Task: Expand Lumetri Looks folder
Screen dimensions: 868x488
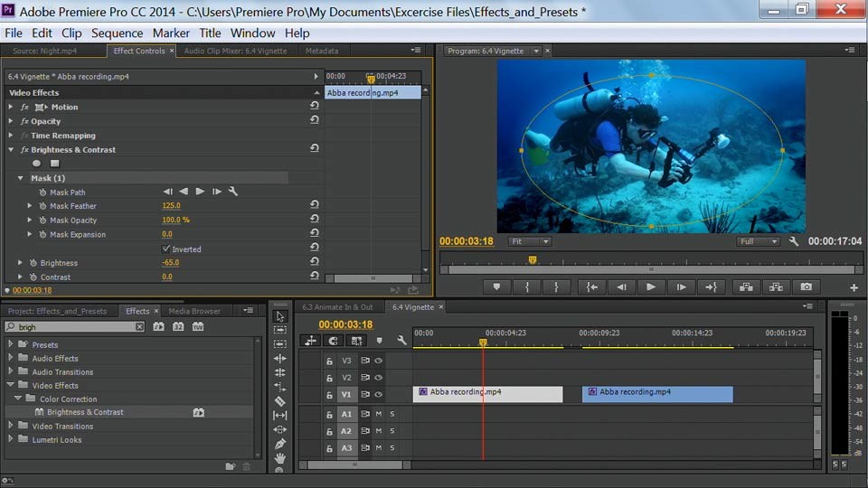Action: (x=11, y=439)
